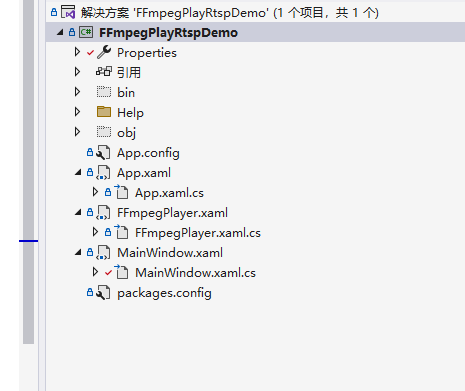
Task: Click the lock icon beside FFmpegPlayer.xaml
Action: 90,212
